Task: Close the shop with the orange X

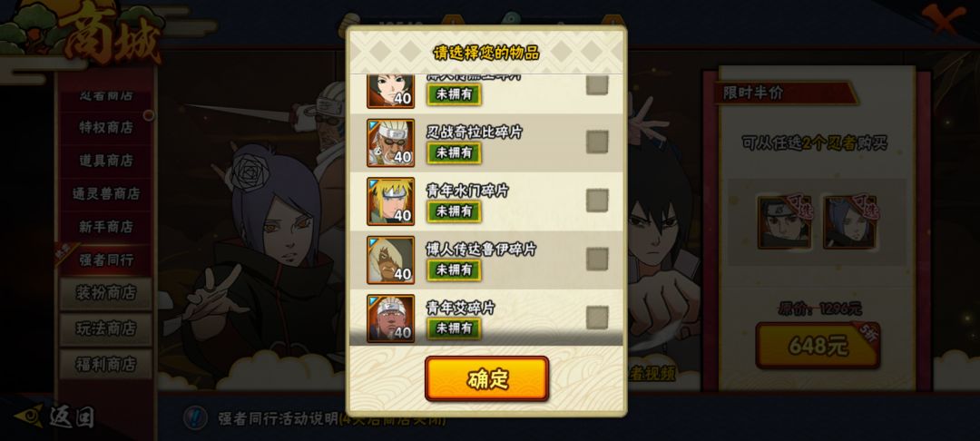Action: [944, 21]
